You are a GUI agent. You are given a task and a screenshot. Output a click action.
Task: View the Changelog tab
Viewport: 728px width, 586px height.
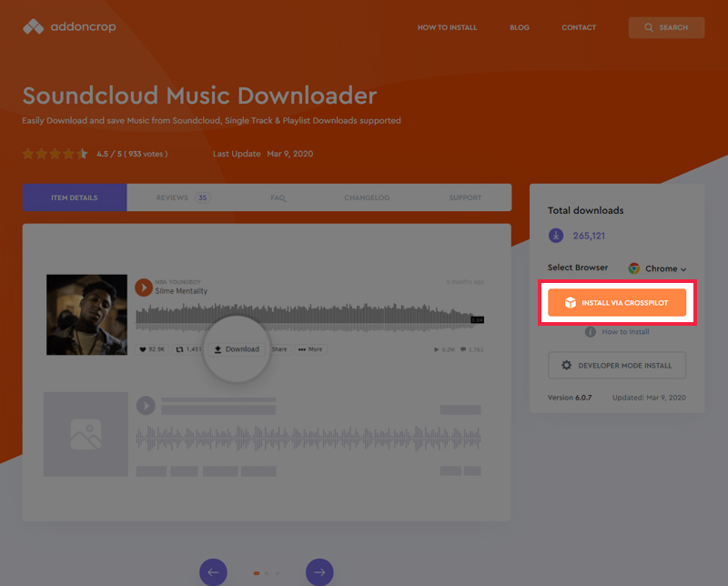coord(367,197)
